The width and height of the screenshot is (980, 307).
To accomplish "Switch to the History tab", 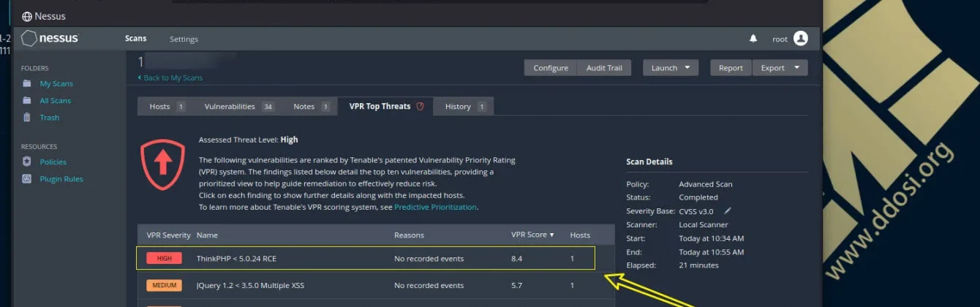I will [464, 106].
